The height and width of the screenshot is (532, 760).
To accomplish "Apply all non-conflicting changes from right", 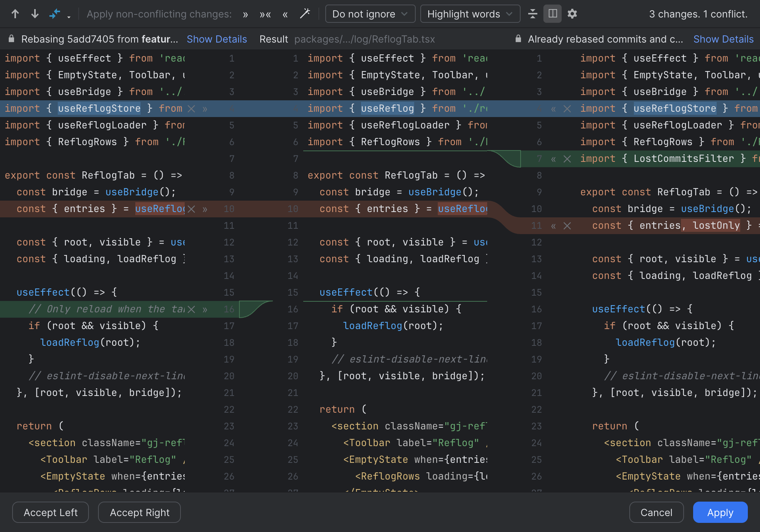I will (285, 14).
